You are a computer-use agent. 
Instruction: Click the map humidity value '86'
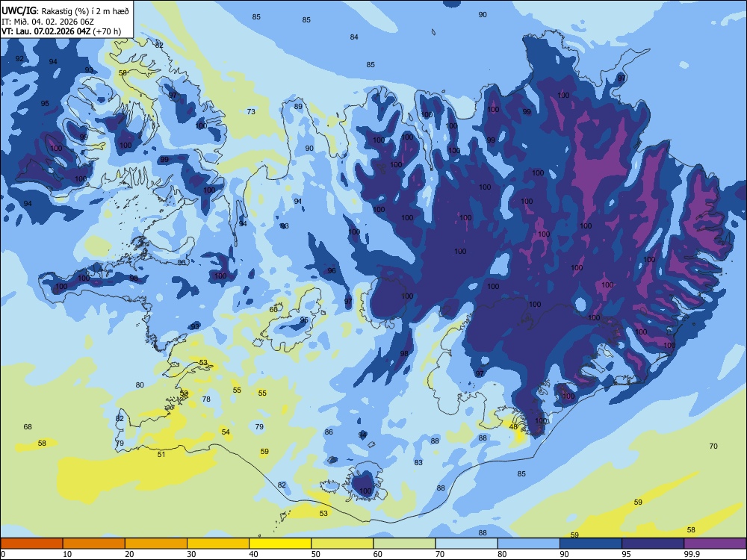(x=329, y=432)
